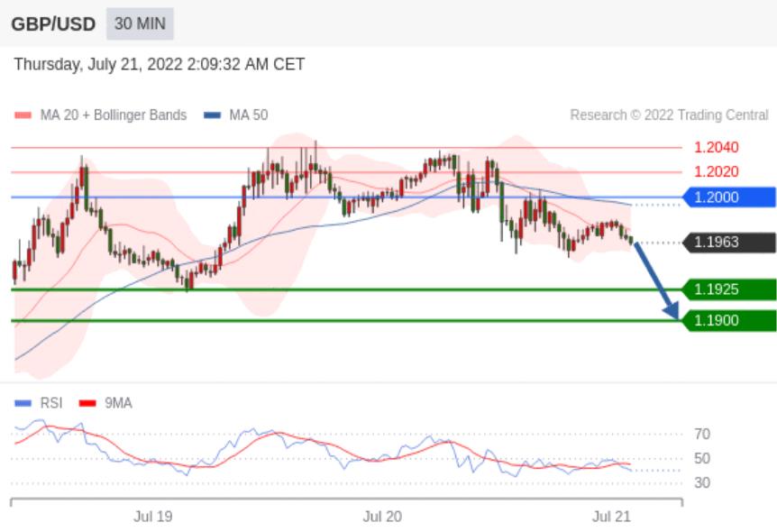Click the MA 50 legend label
The width and height of the screenshot is (777, 532).
tap(248, 115)
